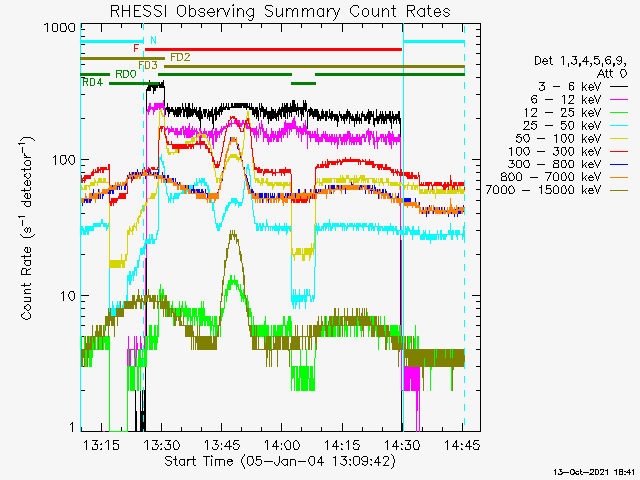Image resolution: width=640 pixels, height=480 pixels.
Task: Click the 'Det 1,3,4,5,6,9,' detector label
Action: pos(580,61)
